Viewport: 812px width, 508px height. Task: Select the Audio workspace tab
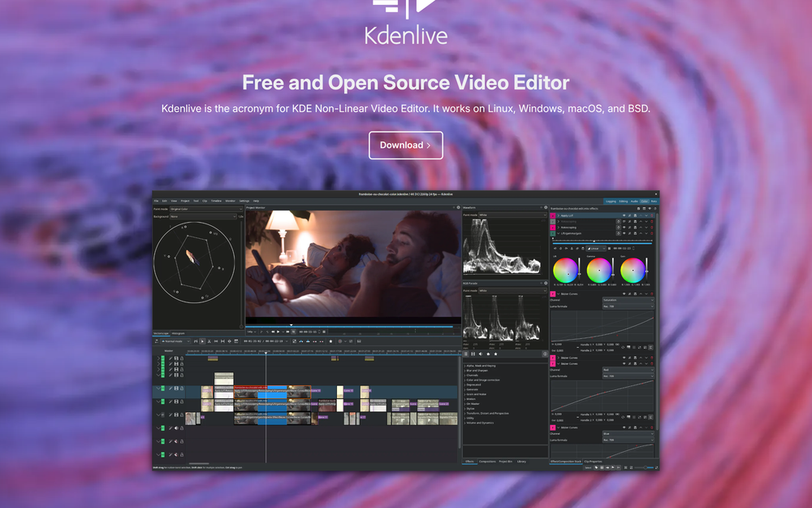634,201
